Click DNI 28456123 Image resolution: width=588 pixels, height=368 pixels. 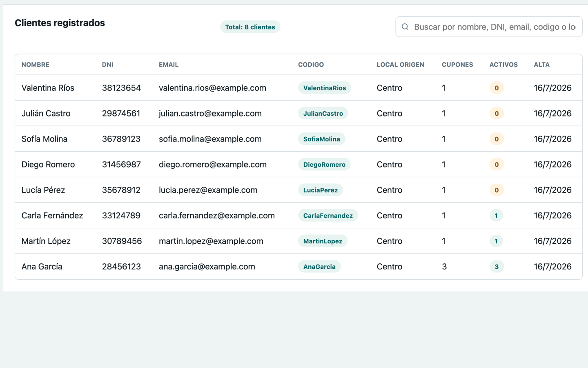(121, 267)
